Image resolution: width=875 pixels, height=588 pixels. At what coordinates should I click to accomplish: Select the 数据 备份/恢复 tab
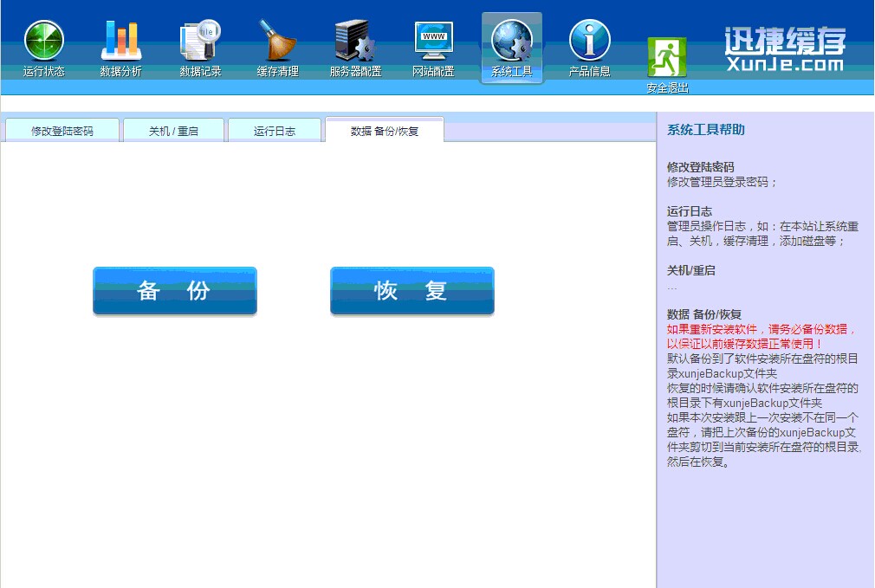pos(385,130)
